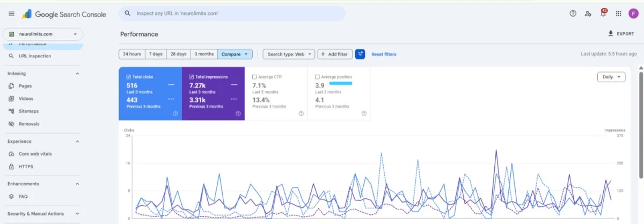Collapse the Indexing section
Image resolution: width=644 pixels, height=224 pixels.
pyautogui.click(x=77, y=74)
